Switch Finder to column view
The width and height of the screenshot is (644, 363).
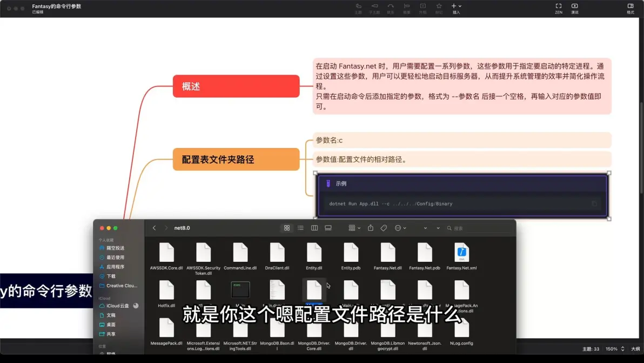pos(314,228)
